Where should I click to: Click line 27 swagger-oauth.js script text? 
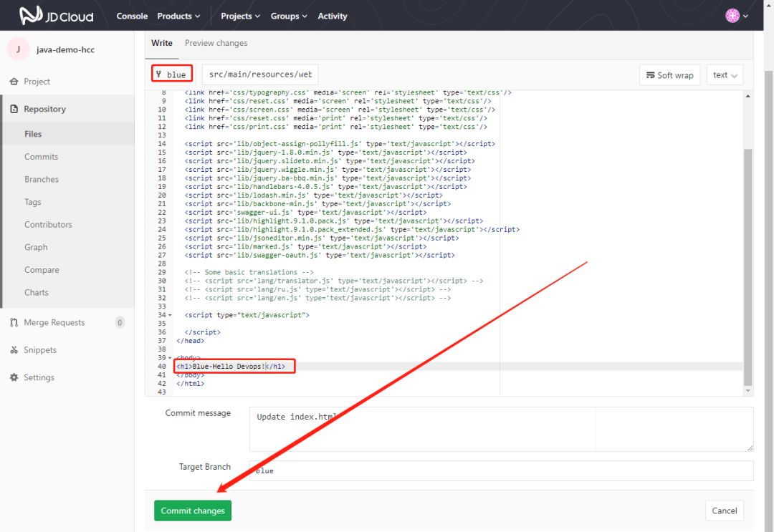pyautogui.click(x=320, y=255)
